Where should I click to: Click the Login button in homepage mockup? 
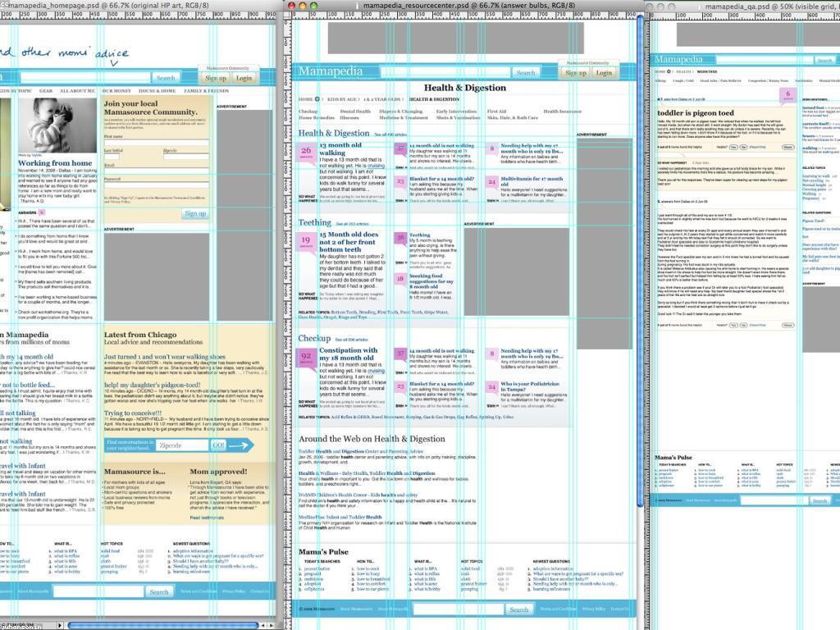point(244,78)
